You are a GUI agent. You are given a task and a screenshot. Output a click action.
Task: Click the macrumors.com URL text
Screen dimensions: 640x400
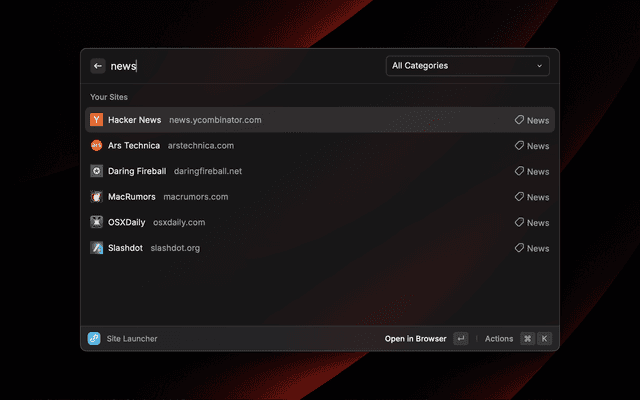196,196
